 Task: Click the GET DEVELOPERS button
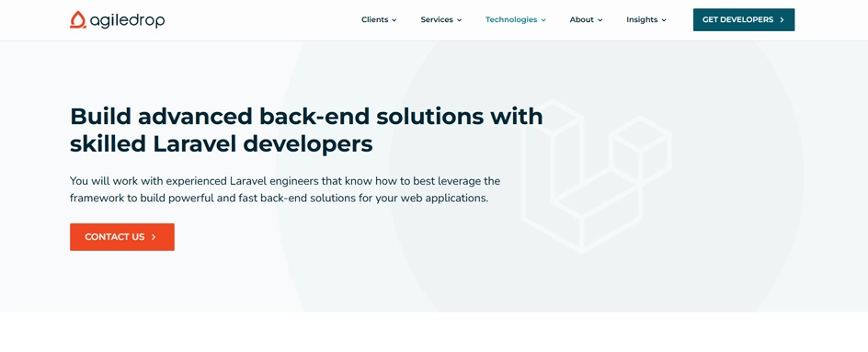[744, 20]
